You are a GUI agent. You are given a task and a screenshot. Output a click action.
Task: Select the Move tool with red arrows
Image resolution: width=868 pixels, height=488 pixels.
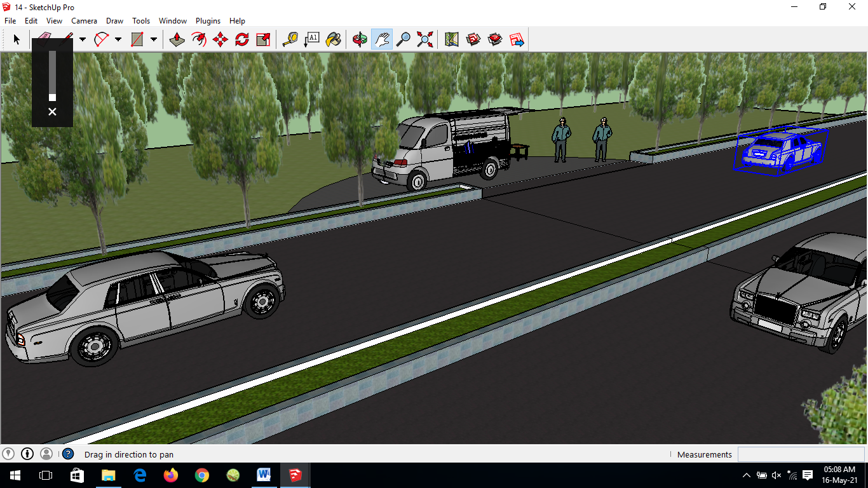pos(220,39)
